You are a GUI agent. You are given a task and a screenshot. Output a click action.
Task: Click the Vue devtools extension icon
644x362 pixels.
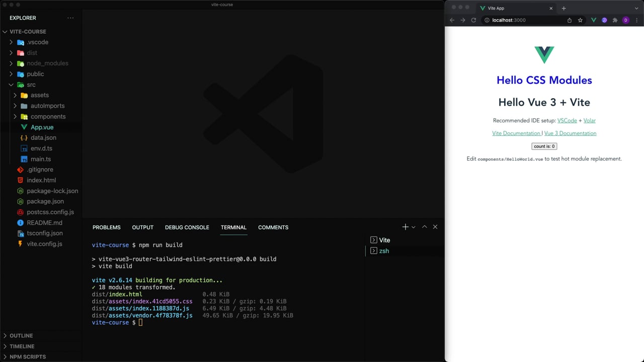(594, 20)
